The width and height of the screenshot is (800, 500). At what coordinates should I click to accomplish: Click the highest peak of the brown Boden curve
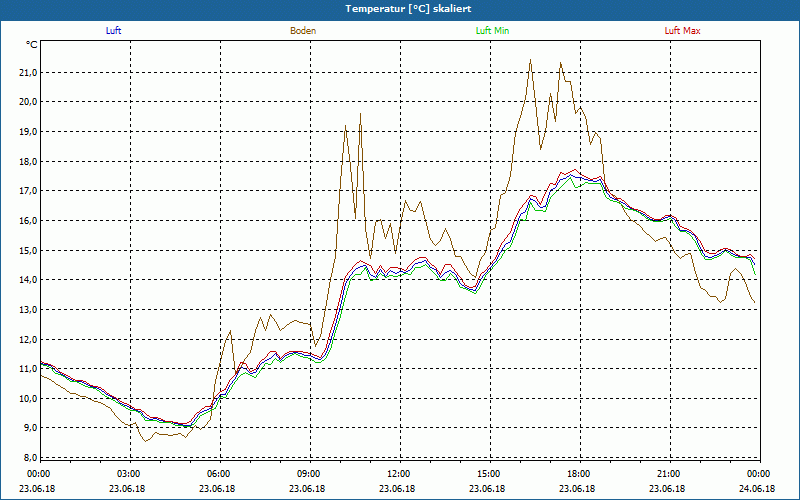(530, 60)
